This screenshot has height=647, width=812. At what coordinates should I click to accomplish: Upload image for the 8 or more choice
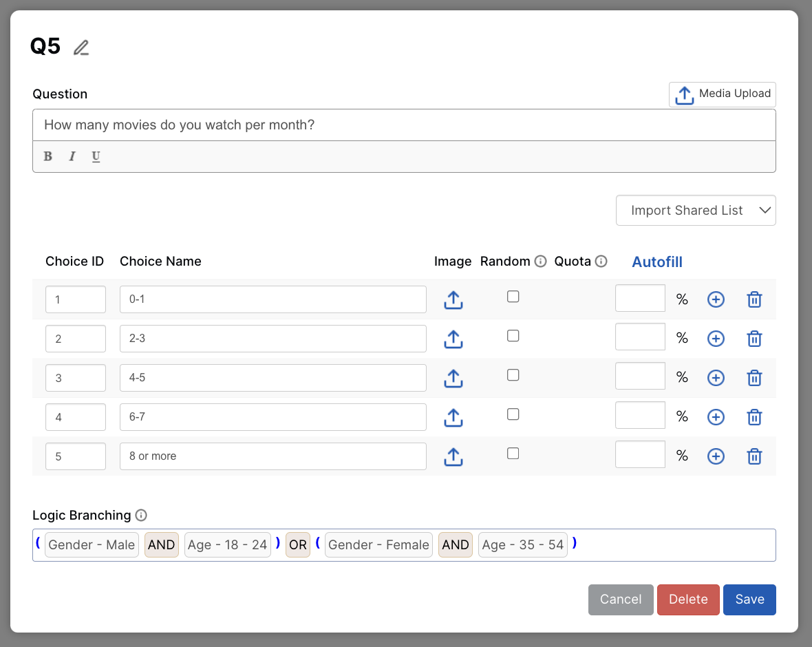[453, 456]
